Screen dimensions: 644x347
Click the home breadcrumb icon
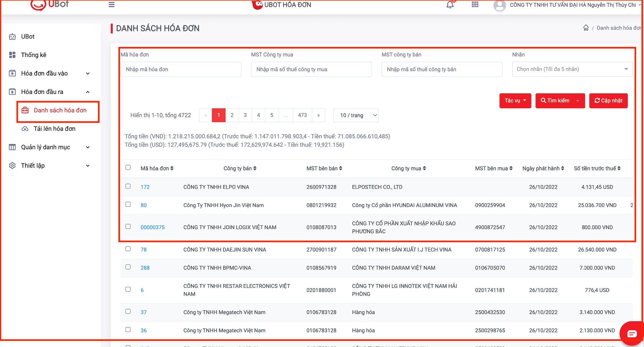(586, 28)
